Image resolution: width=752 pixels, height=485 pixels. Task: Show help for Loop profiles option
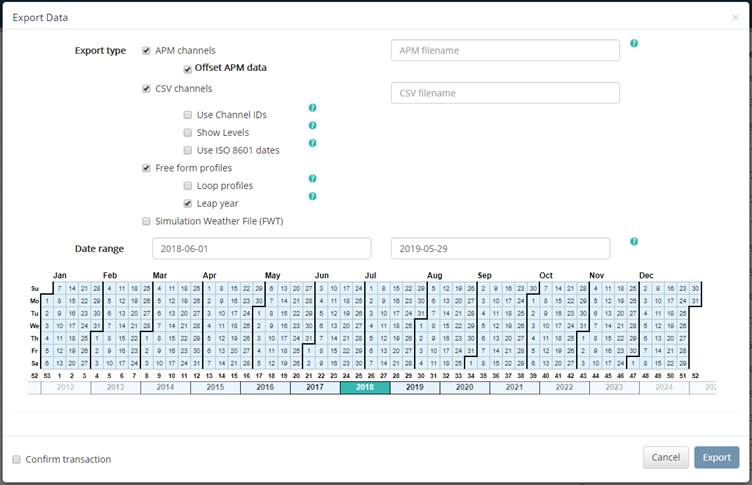[x=312, y=178]
